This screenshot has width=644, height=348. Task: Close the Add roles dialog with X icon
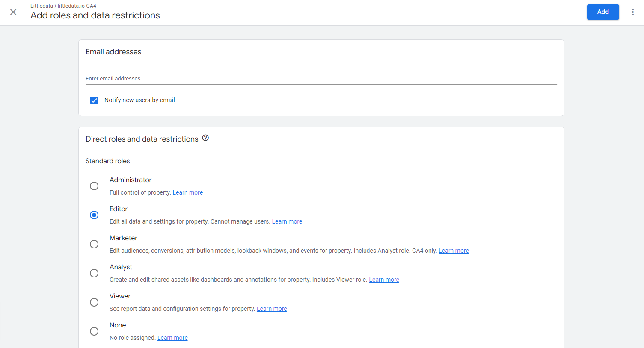pos(13,12)
